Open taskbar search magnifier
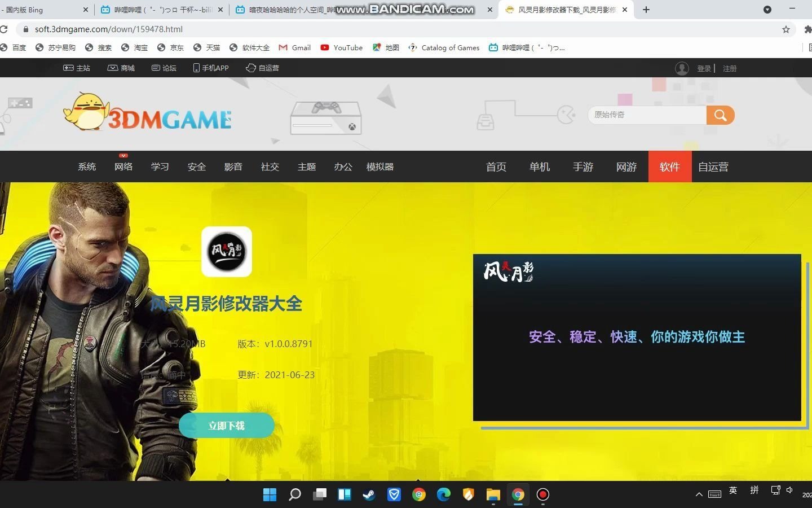 click(294, 494)
